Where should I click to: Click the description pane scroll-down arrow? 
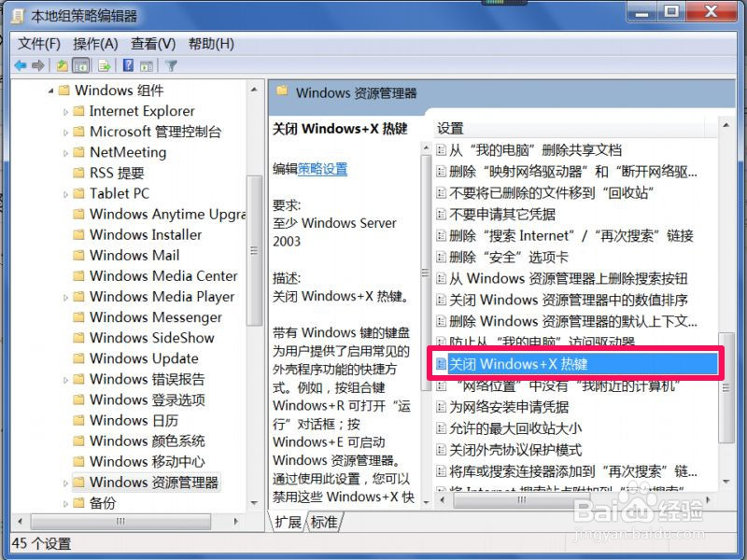point(426,502)
